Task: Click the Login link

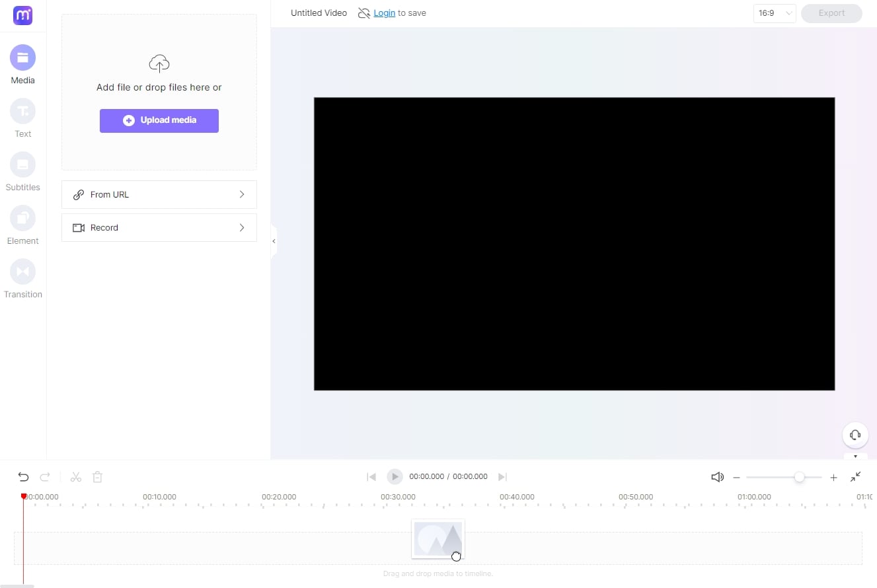Action: coord(384,13)
